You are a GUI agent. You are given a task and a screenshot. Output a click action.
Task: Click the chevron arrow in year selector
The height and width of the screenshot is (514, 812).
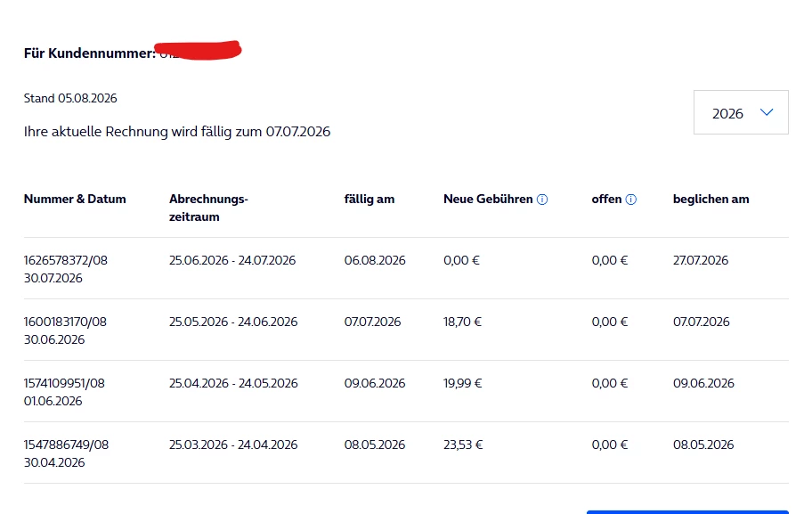point(767,112)
